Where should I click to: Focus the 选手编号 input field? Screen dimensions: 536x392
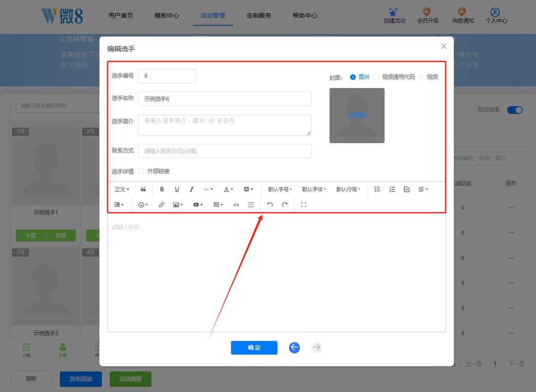167,76
